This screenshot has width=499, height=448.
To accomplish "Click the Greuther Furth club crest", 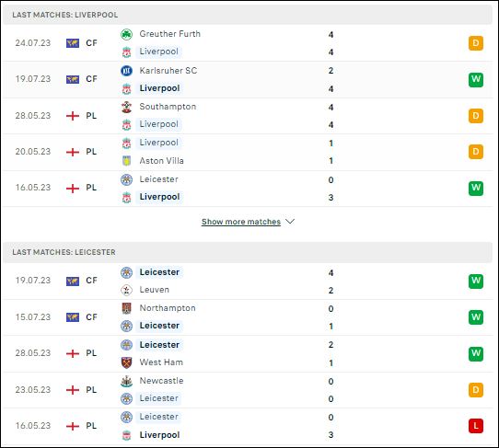I will pos(126,34).
